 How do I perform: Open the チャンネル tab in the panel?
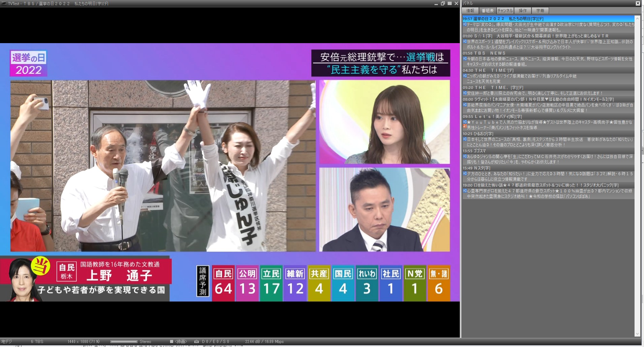pos(505,11)
